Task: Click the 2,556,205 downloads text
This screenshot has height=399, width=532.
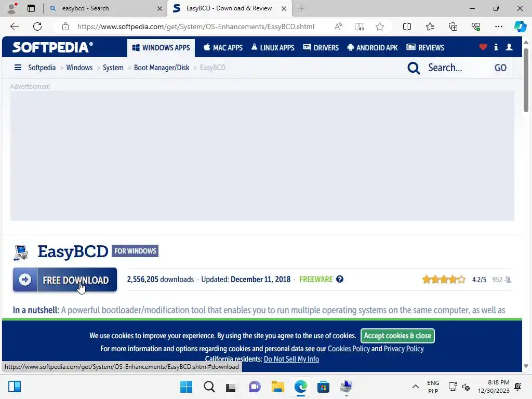Action: (160, 279)
